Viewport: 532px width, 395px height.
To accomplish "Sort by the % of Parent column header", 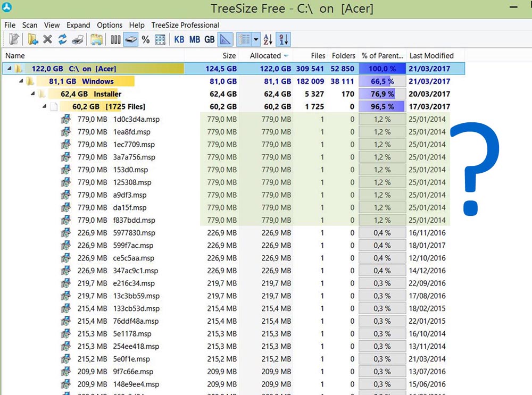I will point(383,56).
